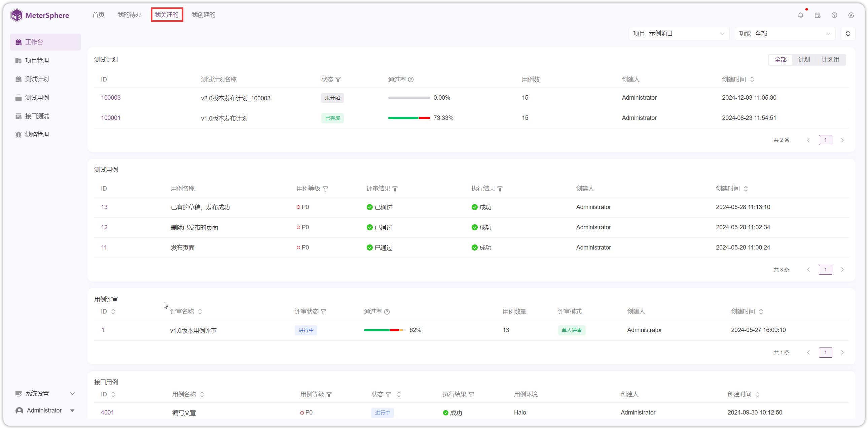Select the 全部 filter in 测试计划

pyautogui.click(x=781, y=60)
